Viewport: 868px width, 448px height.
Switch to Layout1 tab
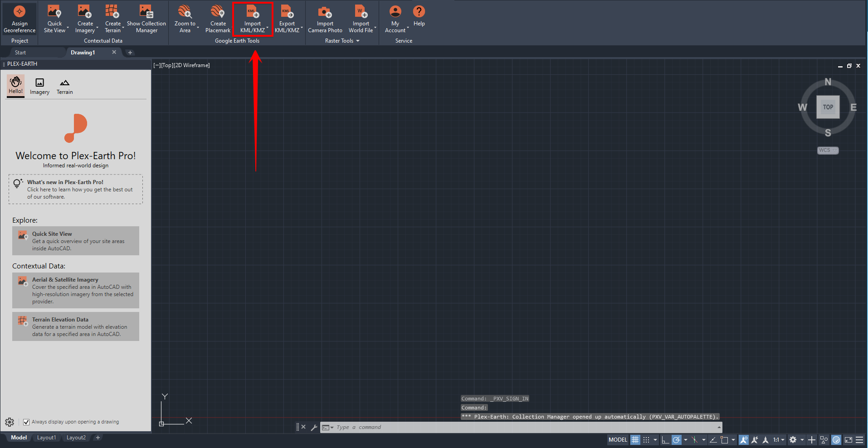[46, 438]
